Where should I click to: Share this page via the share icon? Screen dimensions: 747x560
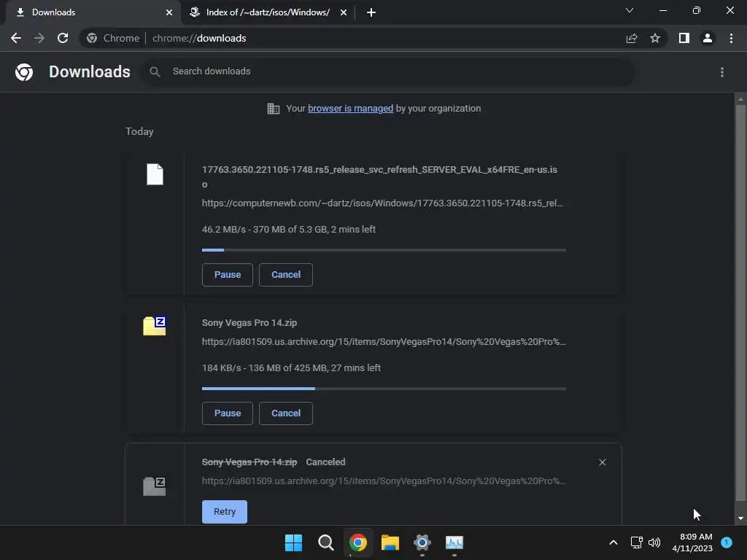click(x=632, y=38)
